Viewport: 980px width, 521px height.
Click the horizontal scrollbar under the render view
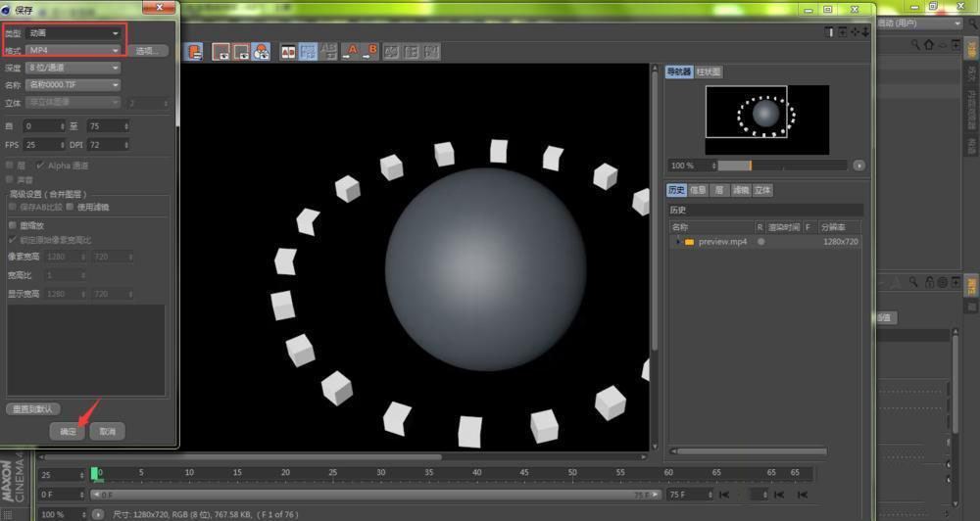coord(241,457)
